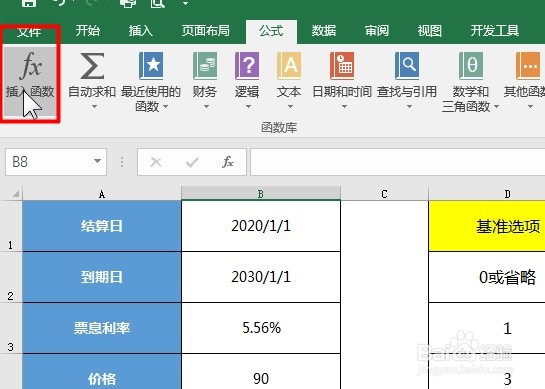Select row 1 header
This screenshot has height=389, width=545.
tap(11, 226)
